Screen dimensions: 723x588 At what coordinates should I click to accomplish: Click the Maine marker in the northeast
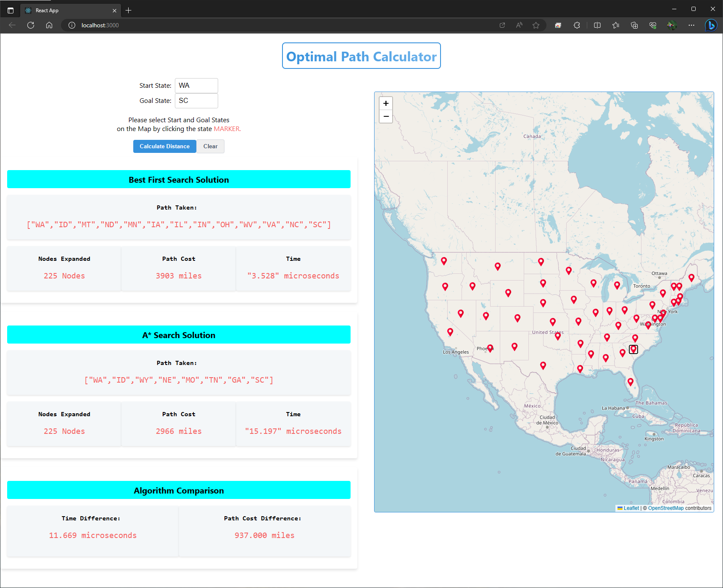coord(691,277)
